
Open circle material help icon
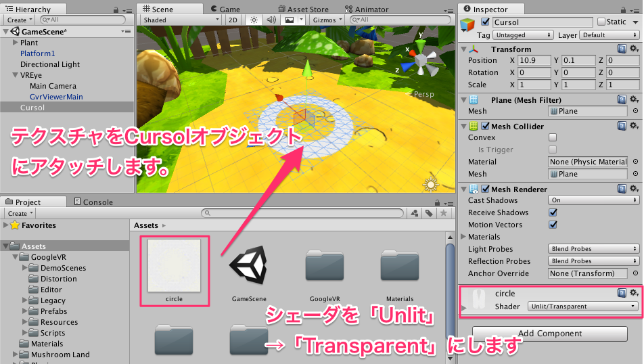[622, 292]
